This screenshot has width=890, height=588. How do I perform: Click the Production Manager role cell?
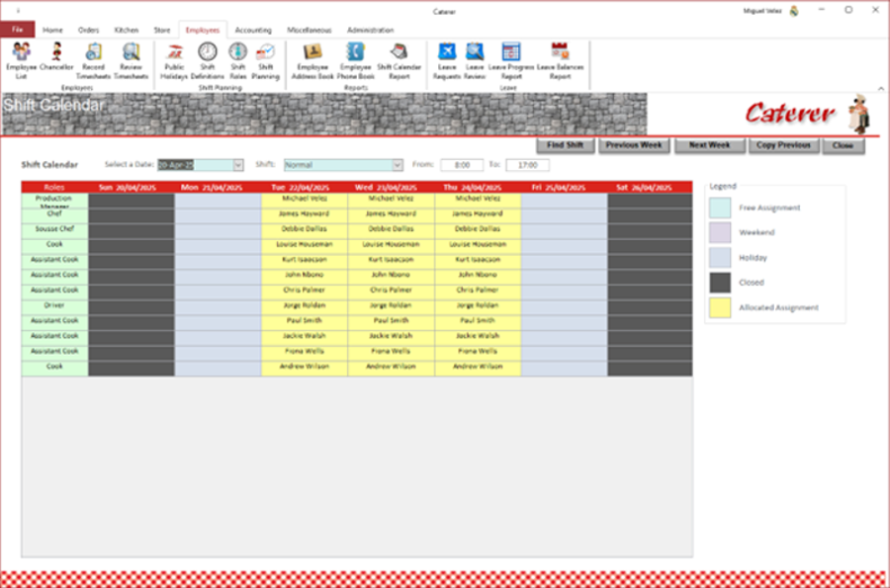tap(54, 201)
